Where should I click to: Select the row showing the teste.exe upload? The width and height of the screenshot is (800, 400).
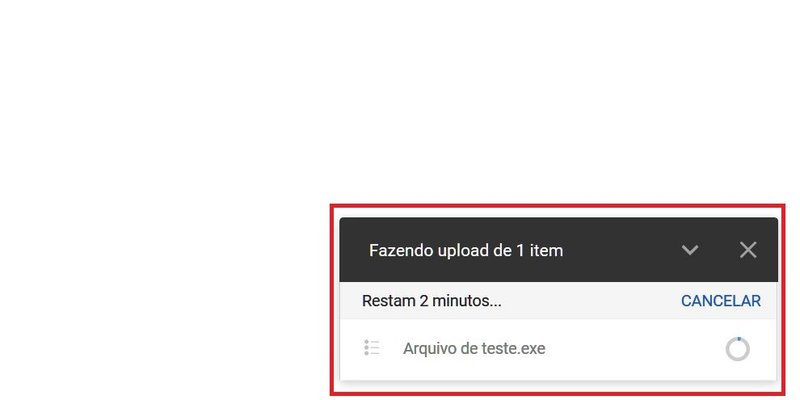tap(559, 349)
